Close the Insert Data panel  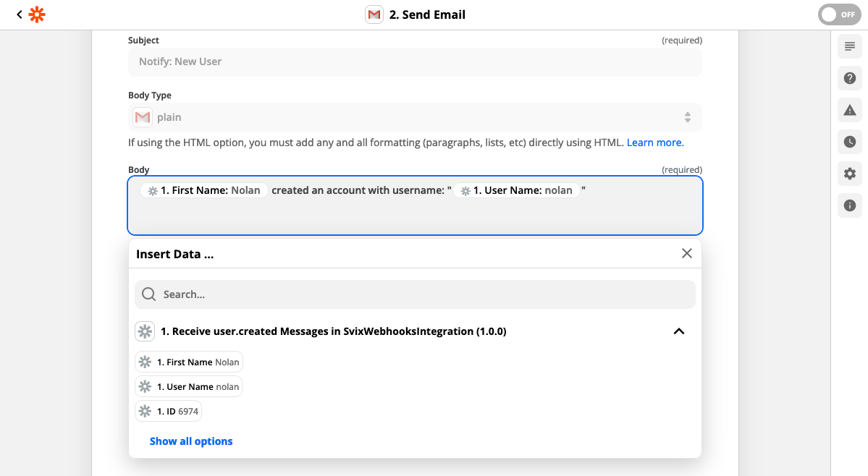pos(686,253)
